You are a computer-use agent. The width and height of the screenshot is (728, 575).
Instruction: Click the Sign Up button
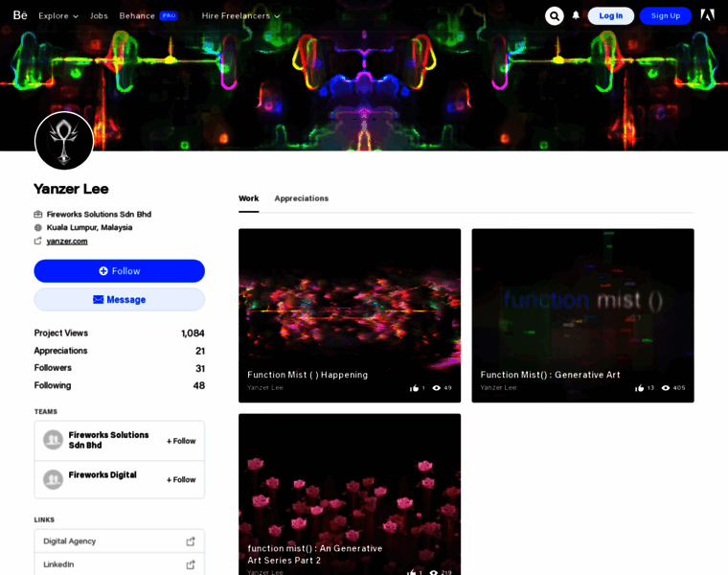tap(666, 15)
